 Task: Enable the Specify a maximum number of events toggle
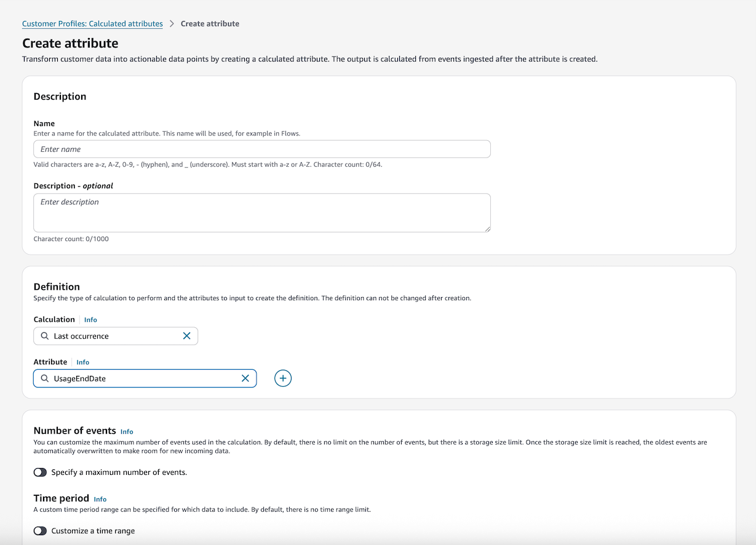(x=40, y=472)
